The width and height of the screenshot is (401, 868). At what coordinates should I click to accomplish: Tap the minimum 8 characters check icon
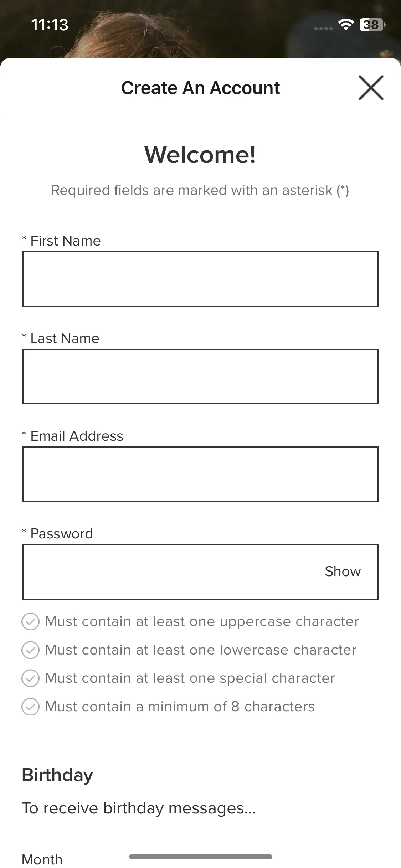coord(30,707)
